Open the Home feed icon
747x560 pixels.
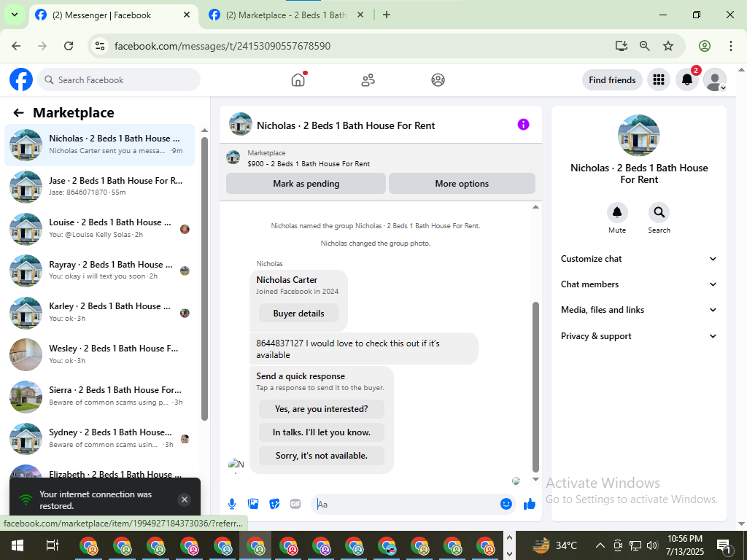(x=298, y=79)
